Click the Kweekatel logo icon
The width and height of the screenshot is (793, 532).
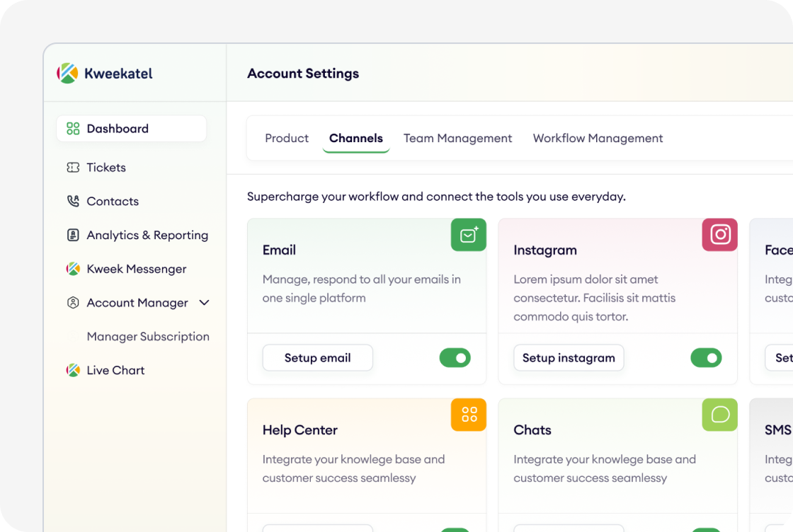click(x=67, y=74)
